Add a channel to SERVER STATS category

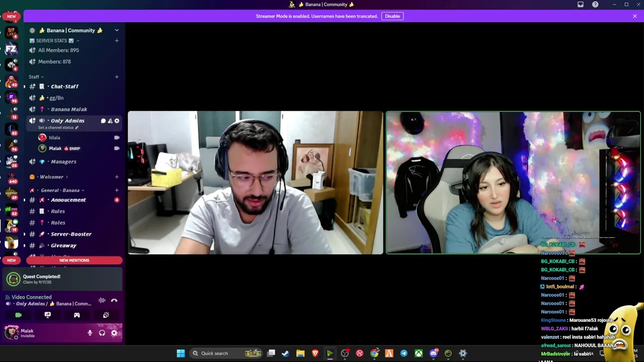[117, 41]
